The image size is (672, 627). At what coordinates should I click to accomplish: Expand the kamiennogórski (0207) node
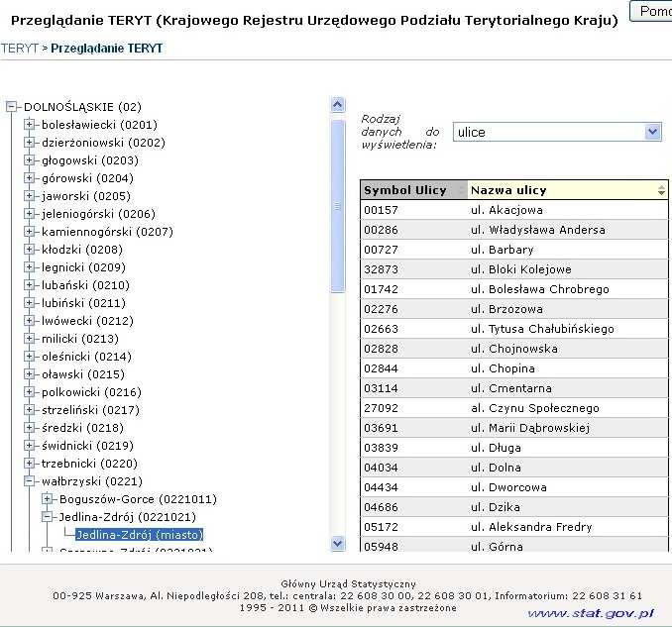29,232
